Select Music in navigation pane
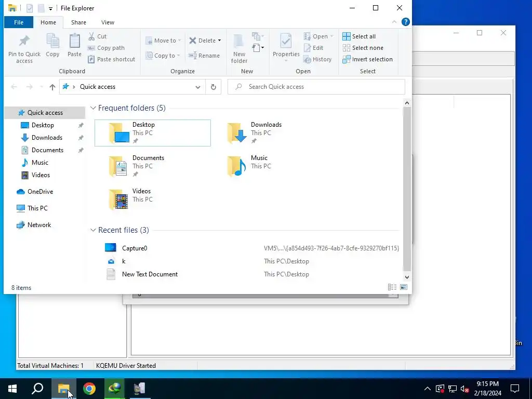This screenshot has width=532, height=399. point(39,163)
